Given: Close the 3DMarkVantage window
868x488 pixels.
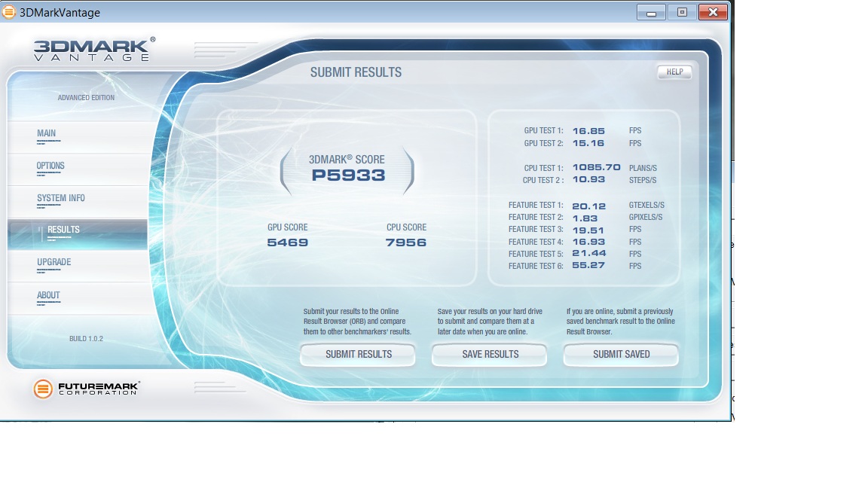Looking at the screenshot, I should point(713,12).
